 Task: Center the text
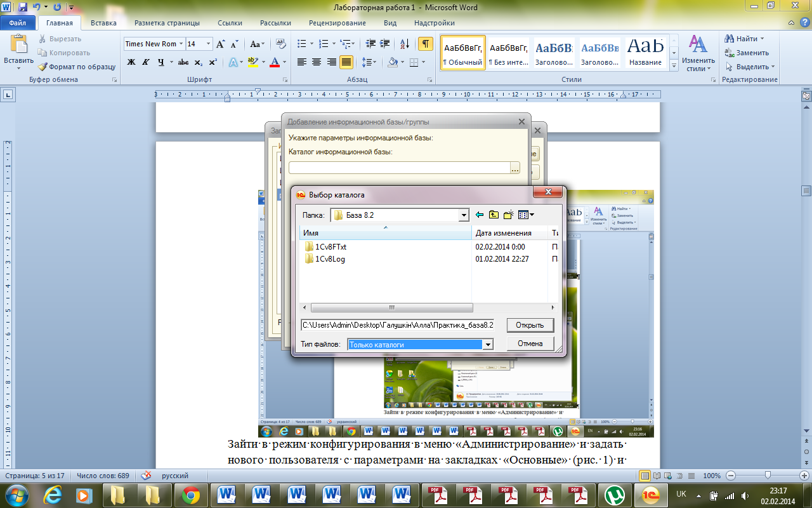point(317,62)
